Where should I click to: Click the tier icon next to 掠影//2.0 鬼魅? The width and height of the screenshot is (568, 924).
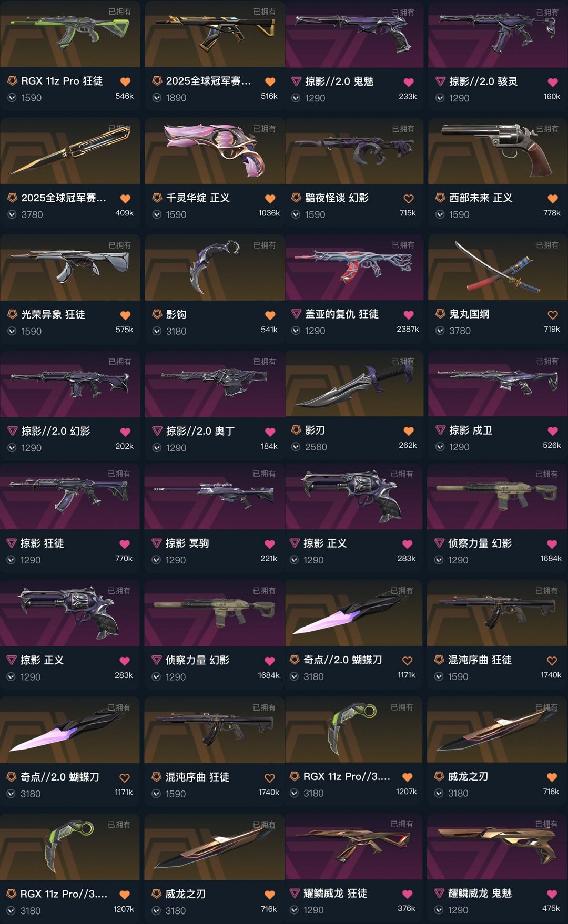[296, 81]
